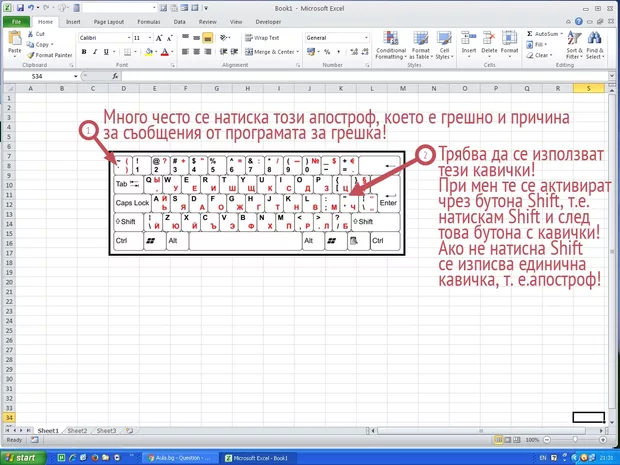Expand the Name Box dropdown arrow
The image size is (620, 465).
(76, 76)
